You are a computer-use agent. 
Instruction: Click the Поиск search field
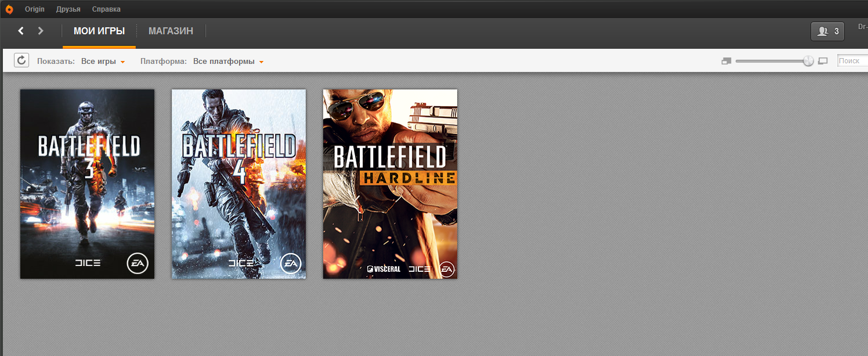(x=853, y=61)
